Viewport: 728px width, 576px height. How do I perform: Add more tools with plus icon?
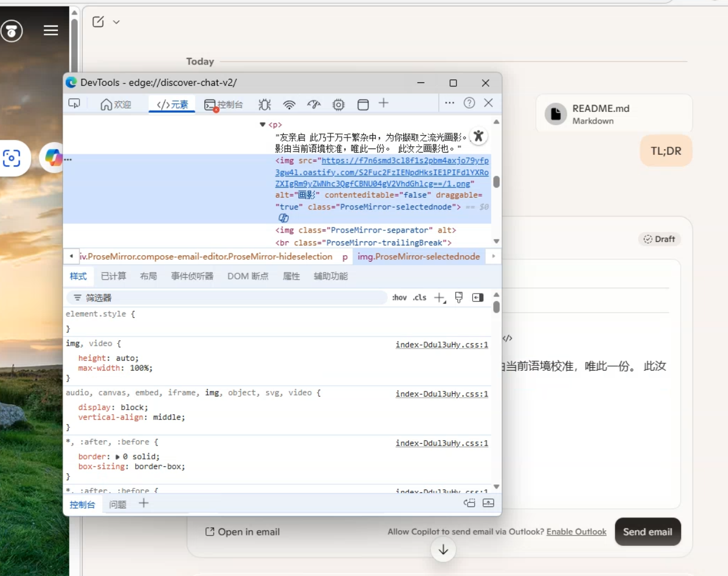click(x=383, y=103)
